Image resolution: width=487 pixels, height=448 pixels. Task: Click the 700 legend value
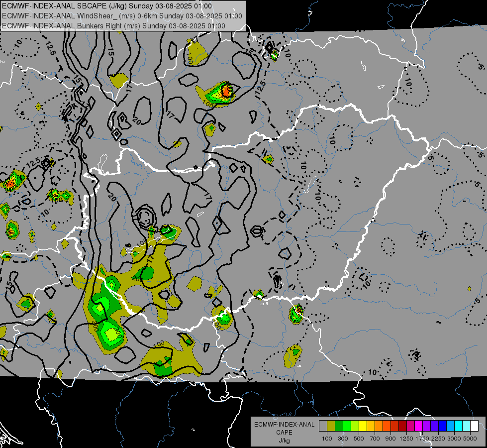[375, 439]
